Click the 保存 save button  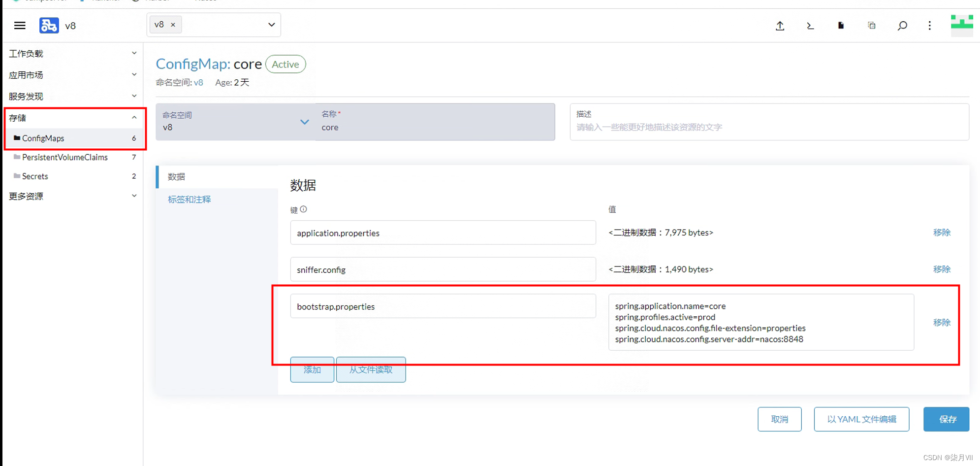[947, 419]
